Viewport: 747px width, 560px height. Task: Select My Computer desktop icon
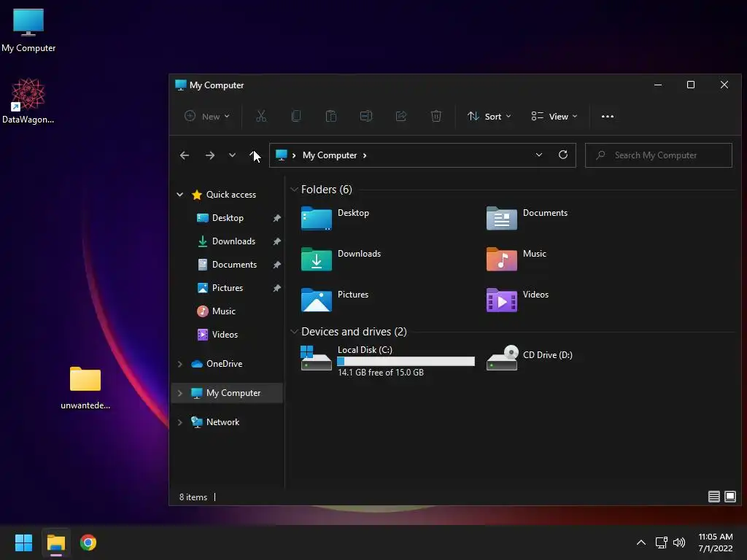pyautogui.click(x=28, y=31)
